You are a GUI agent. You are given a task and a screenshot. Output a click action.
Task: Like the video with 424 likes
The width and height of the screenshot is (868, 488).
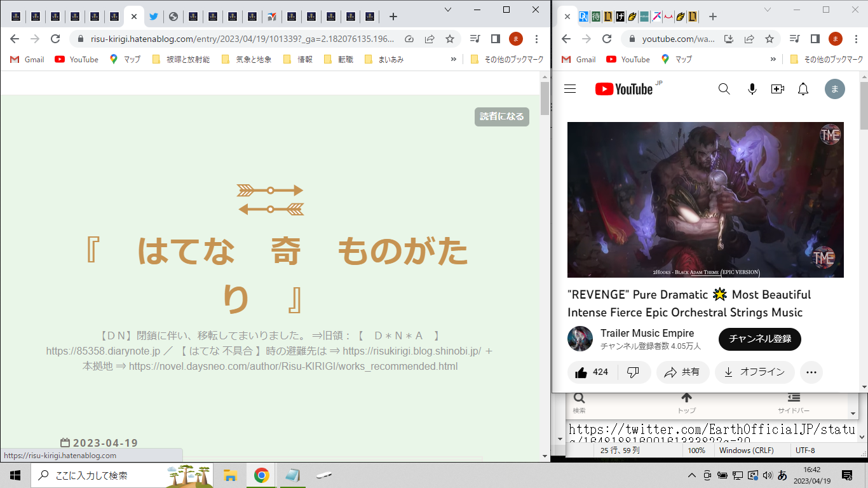point(592,372)
